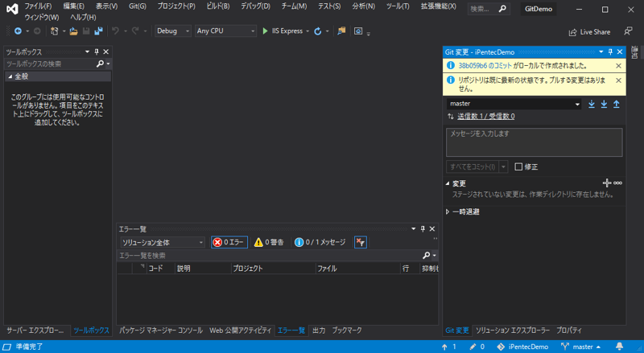This screenshot has width=644, height=353.
Task: Click the Open File folder icon
Action: click(x=73, y=31)
